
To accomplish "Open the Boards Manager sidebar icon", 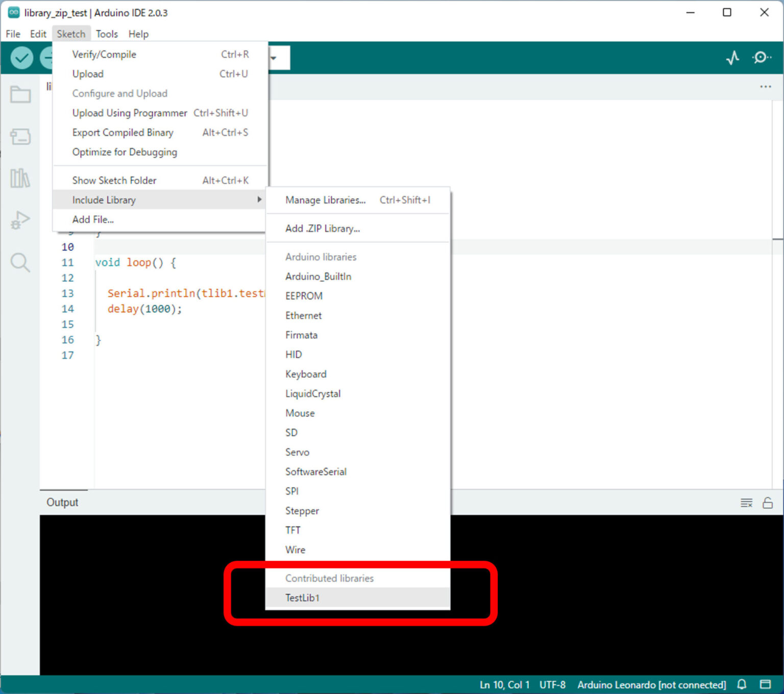I will tap(20, 136).
